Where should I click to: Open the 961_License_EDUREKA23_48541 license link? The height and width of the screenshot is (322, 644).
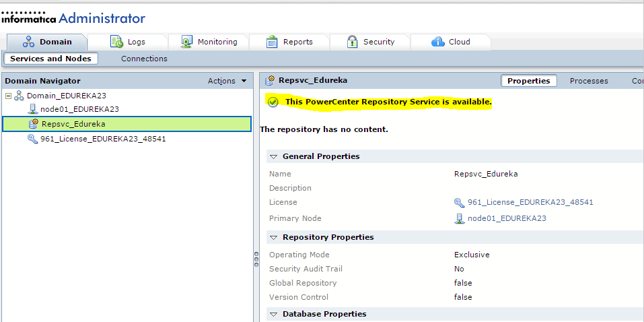(530, 202)
